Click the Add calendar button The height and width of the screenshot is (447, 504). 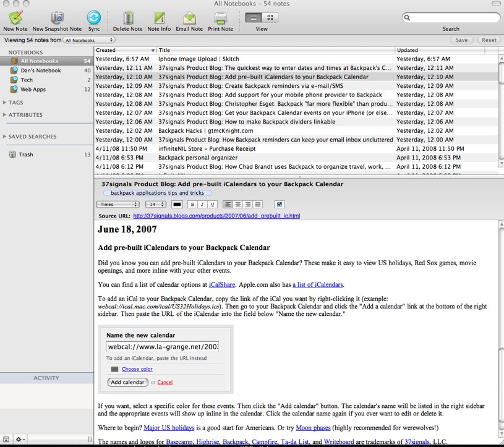(127, 382)
